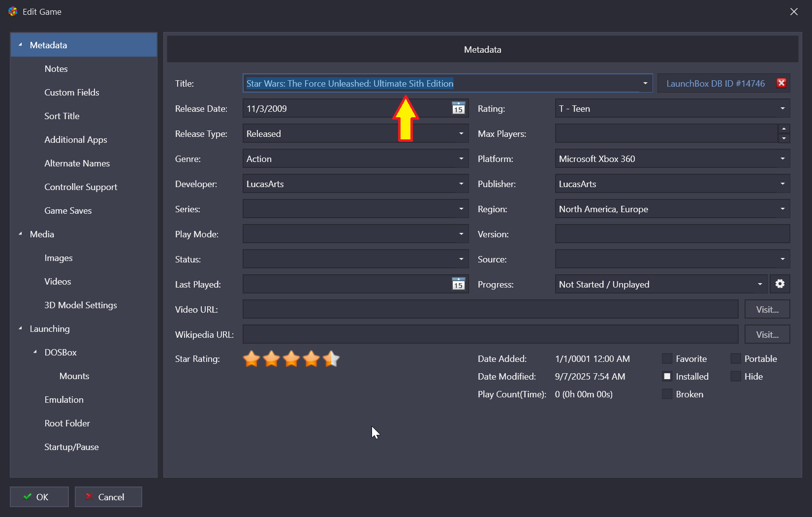
Task: Set star rating to four stars
Action: coord(312,359)
